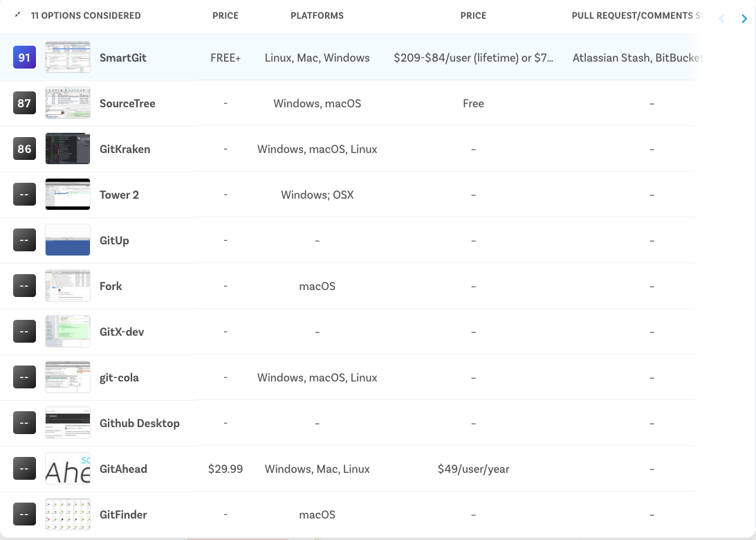This screenshot has width=756, height=540.
Task: Click Github Desktop unscored badge
Action: tap(25, 423)
